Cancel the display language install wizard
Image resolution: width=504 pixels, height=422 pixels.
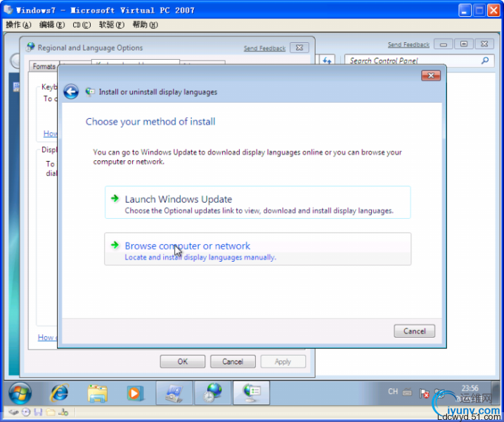click(414, 331)
